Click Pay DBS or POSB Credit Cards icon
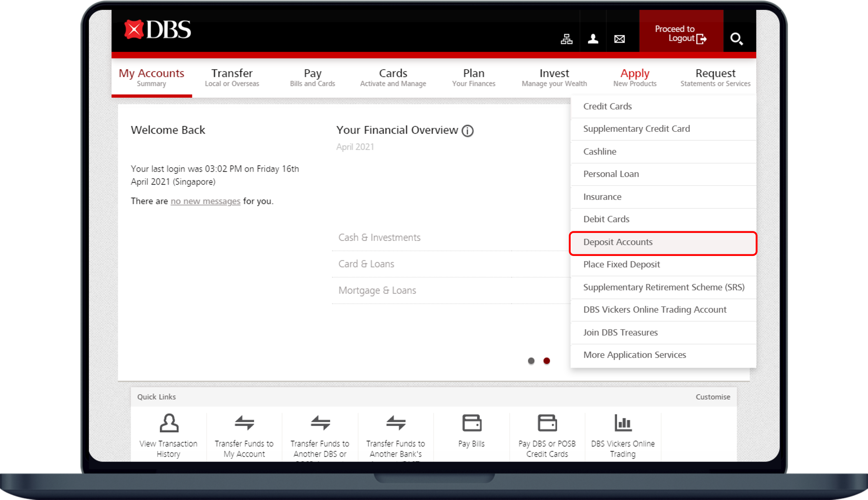Viewport: 868px width, 500px height. tap(547, 423)
